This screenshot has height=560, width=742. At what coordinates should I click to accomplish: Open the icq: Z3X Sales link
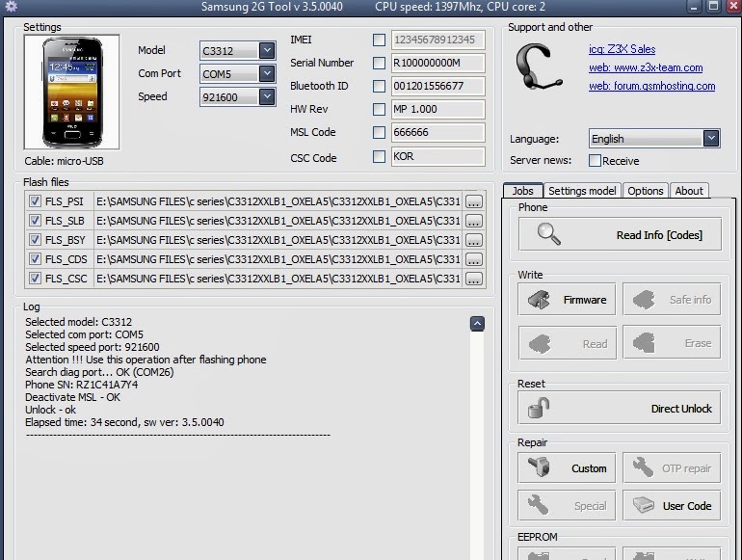(x=622, y=49)
